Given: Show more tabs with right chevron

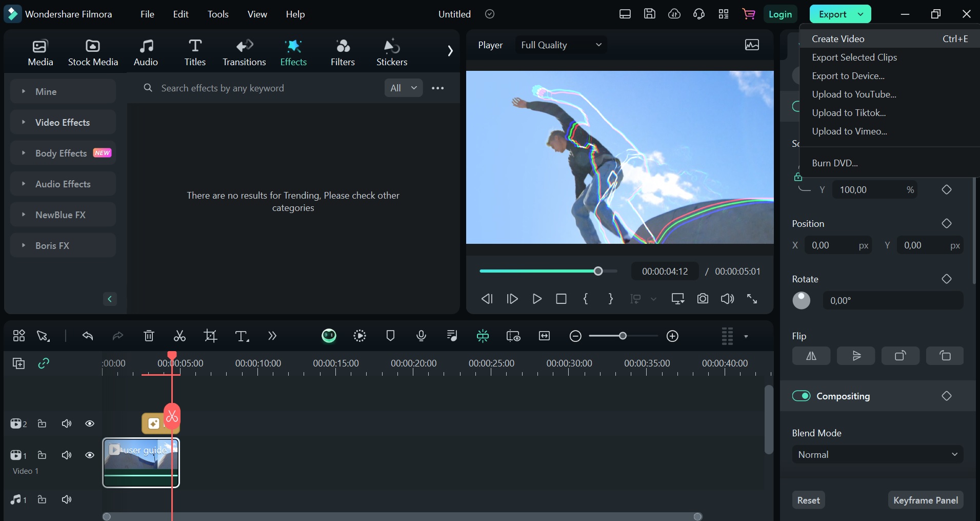Looking at the screenshot, I should click(x=450, y=51).
